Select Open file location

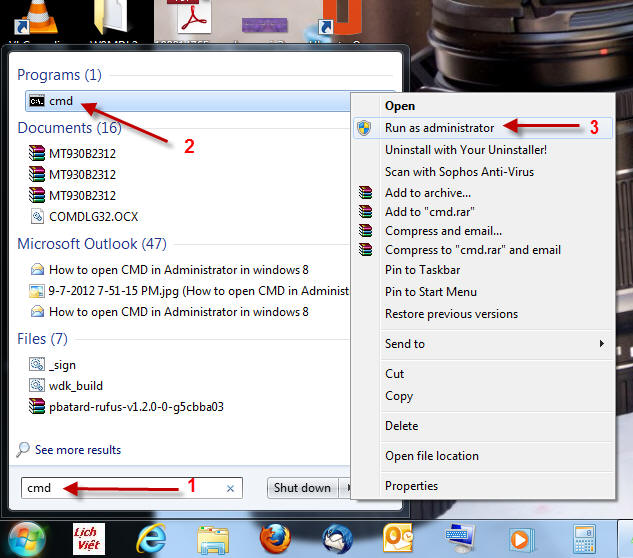click(x=432, y=456)
